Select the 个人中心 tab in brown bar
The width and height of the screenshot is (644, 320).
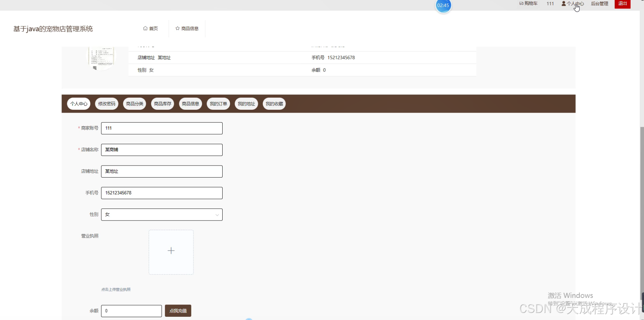click(78, 104)
